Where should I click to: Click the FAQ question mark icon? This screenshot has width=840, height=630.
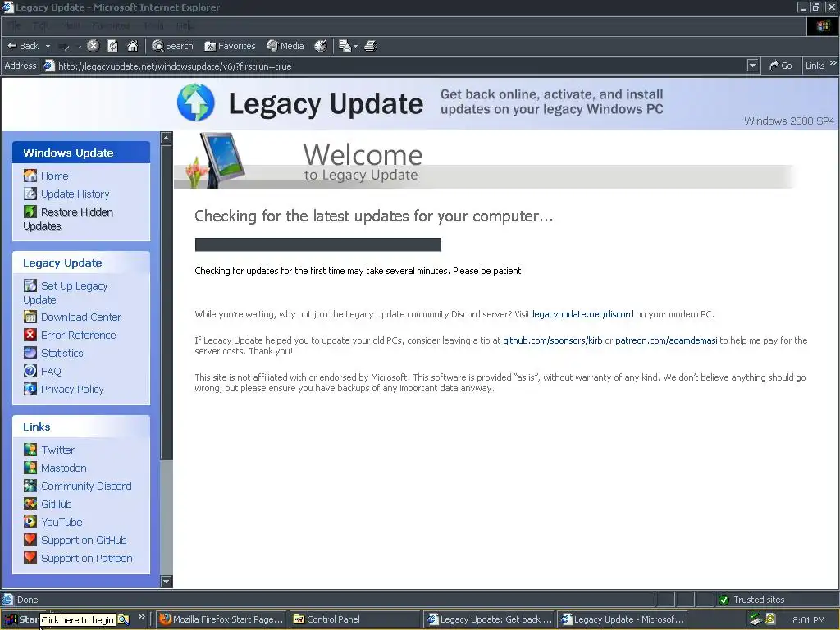[30, 371]
